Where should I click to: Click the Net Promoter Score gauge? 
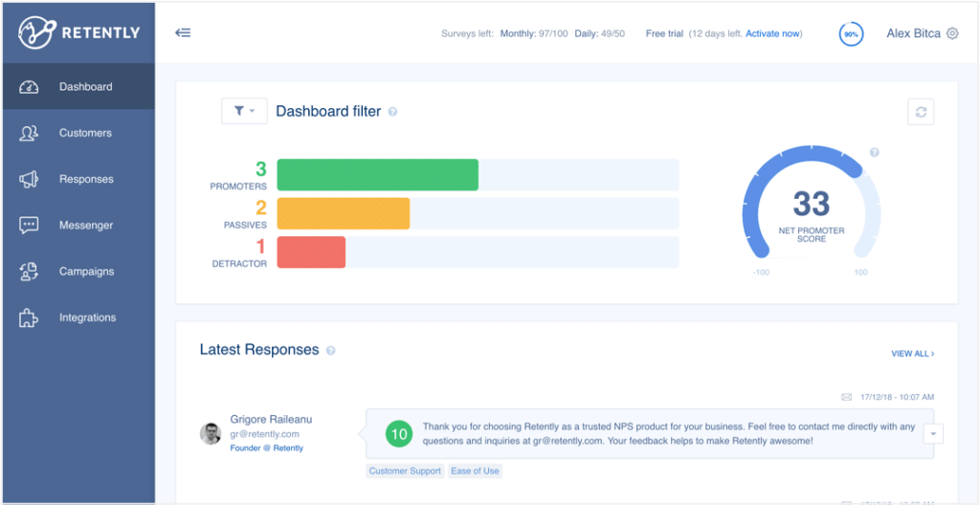point(812,203)
